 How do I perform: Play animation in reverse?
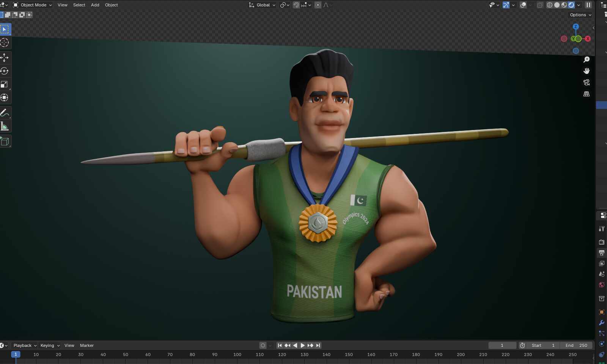click(295, 345)
